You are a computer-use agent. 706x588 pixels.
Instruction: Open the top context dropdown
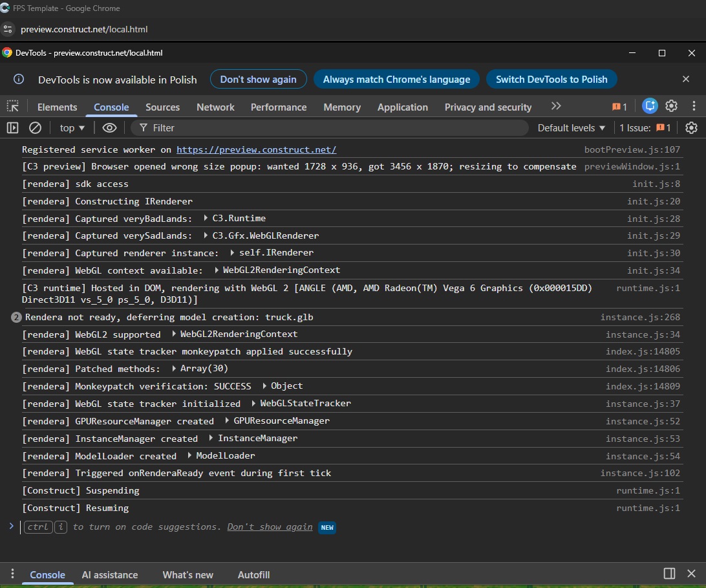click(x=72, y=128)
